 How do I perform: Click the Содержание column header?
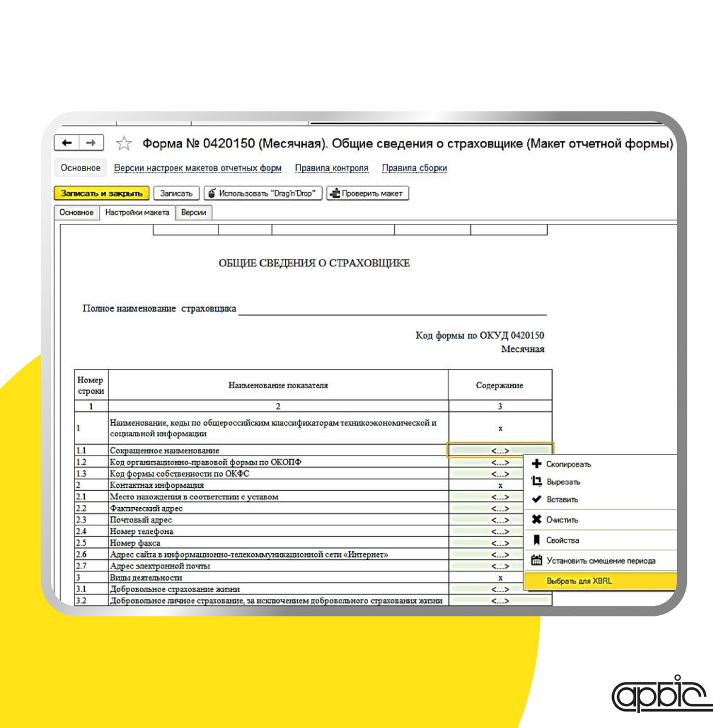tap(500, 385)
